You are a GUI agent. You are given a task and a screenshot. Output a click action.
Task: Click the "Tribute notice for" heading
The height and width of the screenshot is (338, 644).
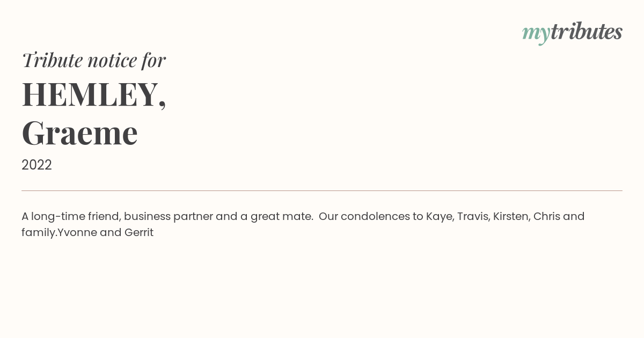point(94,60)
